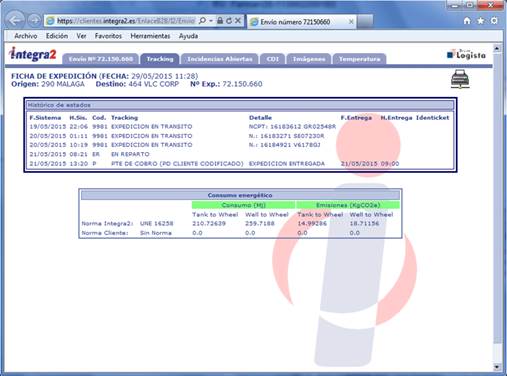This screenshot has height=376, width=507.
Task: Click the Identicket column header
Action: (432, 118)
